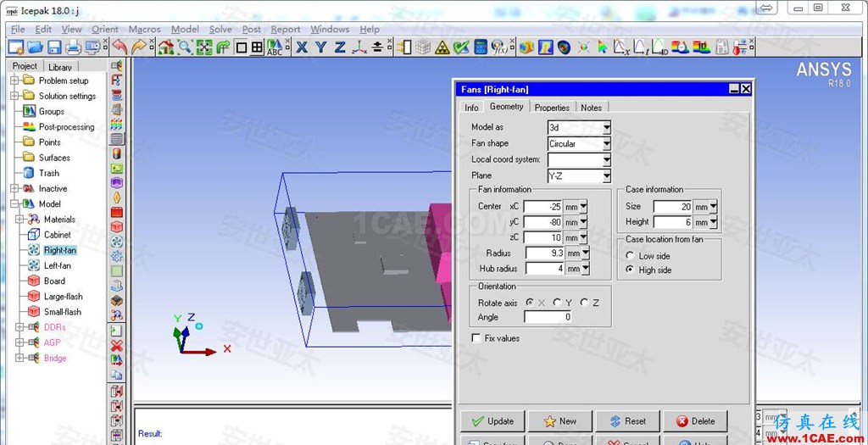
Task: Select Left-fan in model tree
Action: [x=58, y=265]
